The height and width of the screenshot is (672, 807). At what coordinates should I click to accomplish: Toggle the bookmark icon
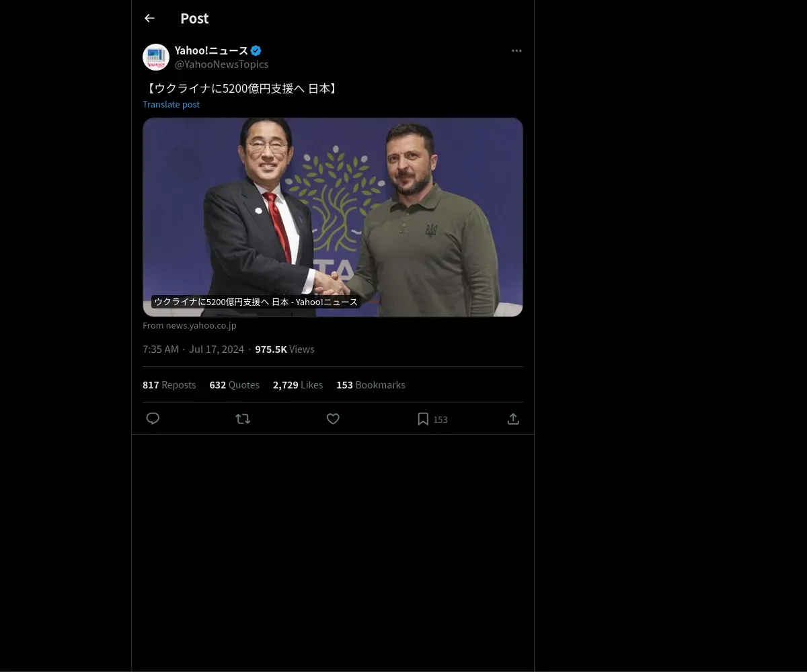pos(423,419)
